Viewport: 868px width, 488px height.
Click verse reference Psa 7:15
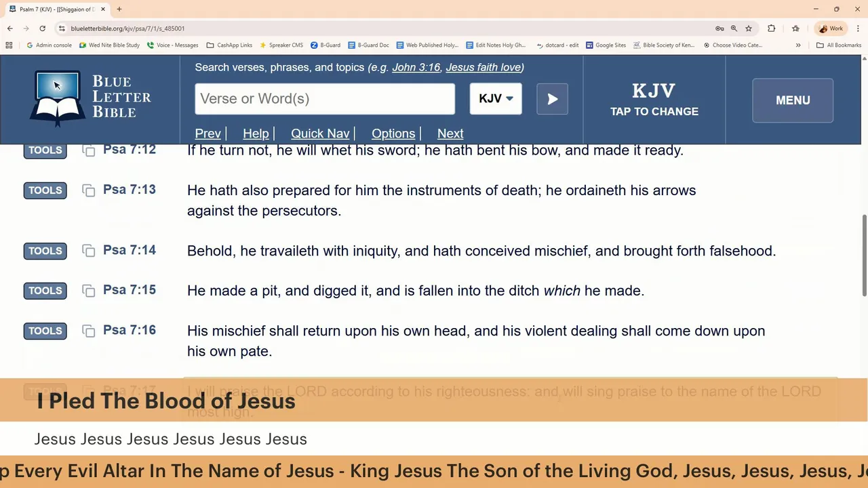coord(130,290)
